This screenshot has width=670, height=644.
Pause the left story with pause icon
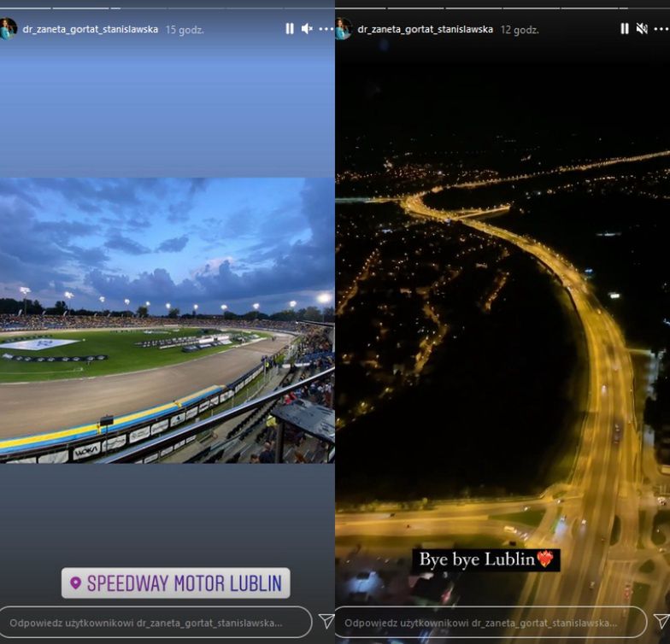(x=290, y=29)
